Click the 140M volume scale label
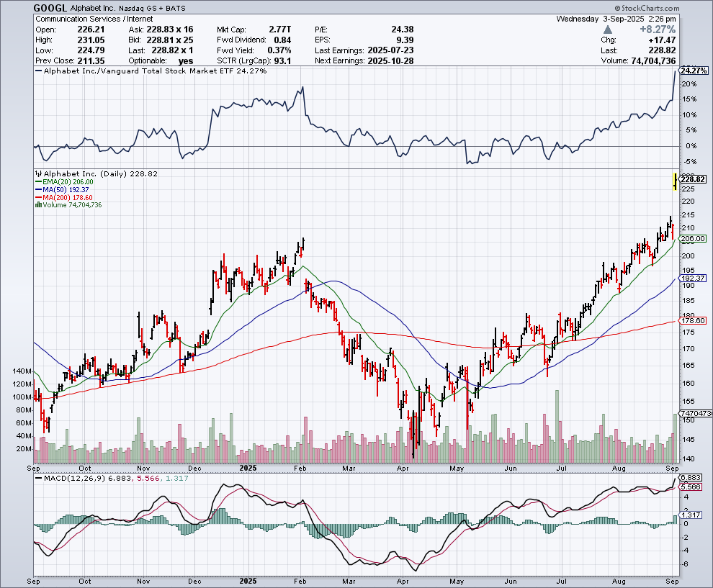The image size is (713, 588). click(22, 371)
